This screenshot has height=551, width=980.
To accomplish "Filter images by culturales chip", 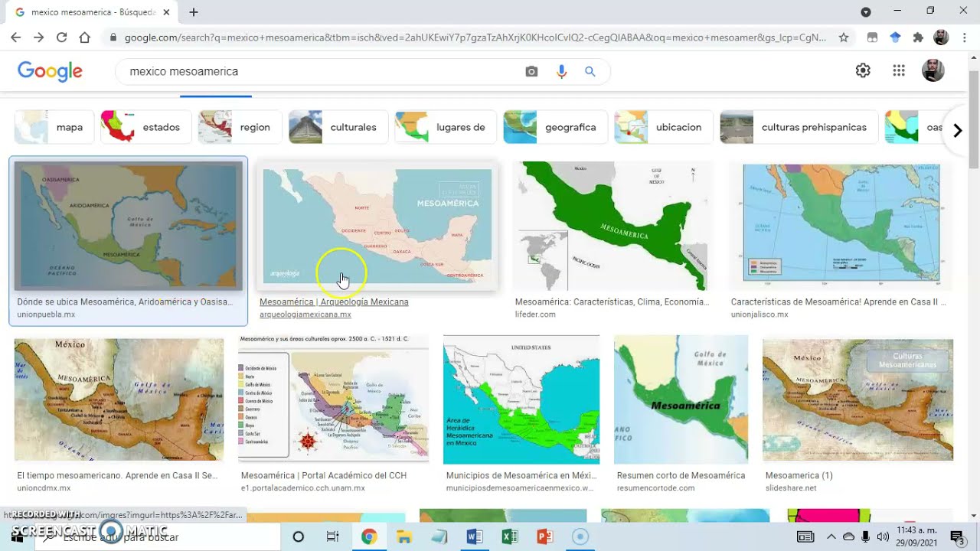I will pos(338,127).
